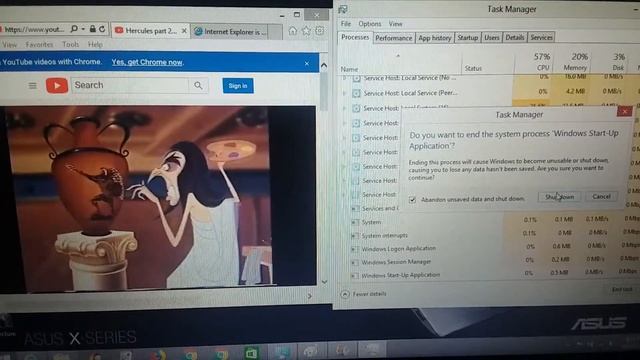Screen dimensions: 640x360
Task: Click the Task Manager title bar icon
Action: [x=343, y=9]
